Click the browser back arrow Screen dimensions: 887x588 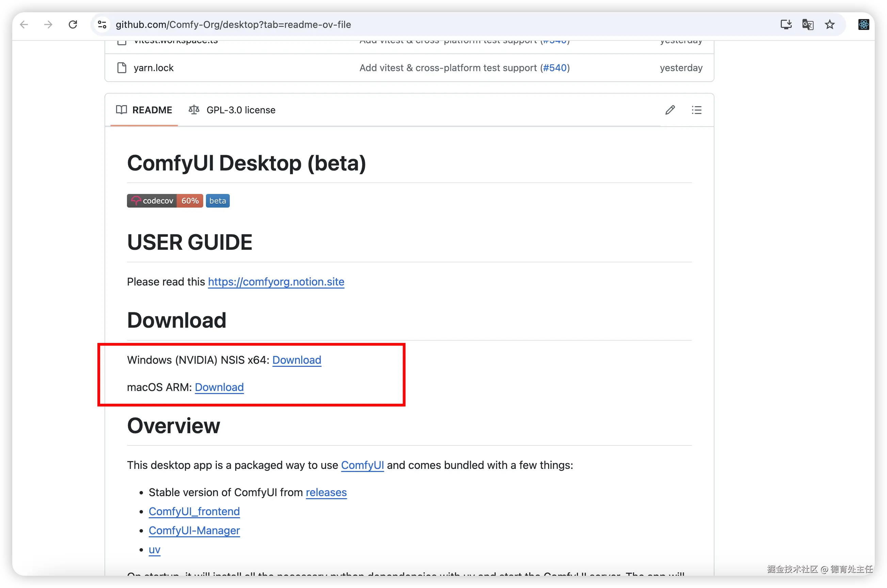[24, 25]
